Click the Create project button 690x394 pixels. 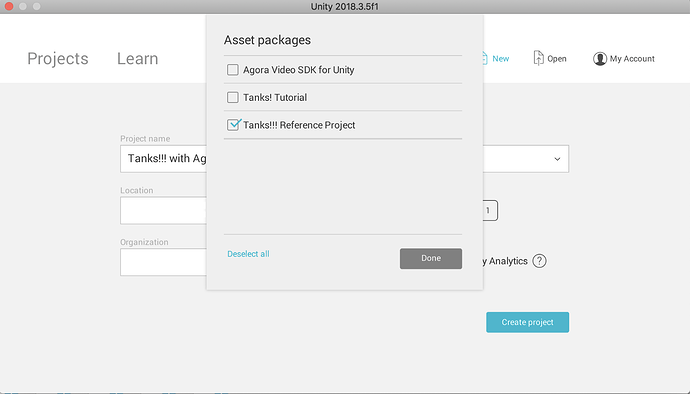coord(527,322)
